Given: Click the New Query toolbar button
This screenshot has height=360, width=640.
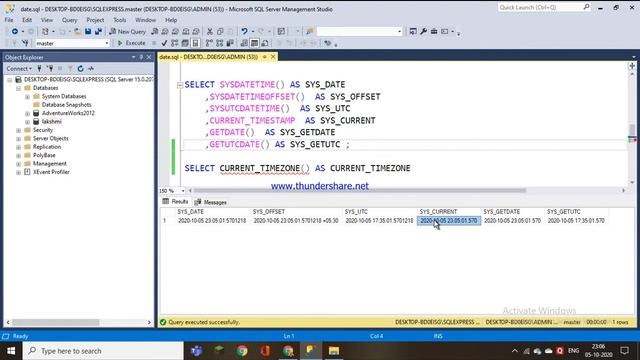Looking at the screenshot, I should (x=127, y=31).
